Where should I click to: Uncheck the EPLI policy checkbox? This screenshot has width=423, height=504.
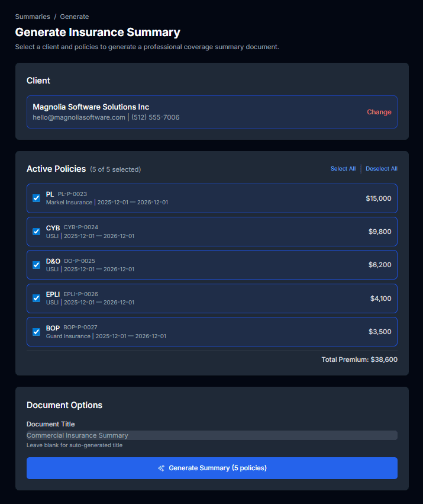tap(36, 298)
